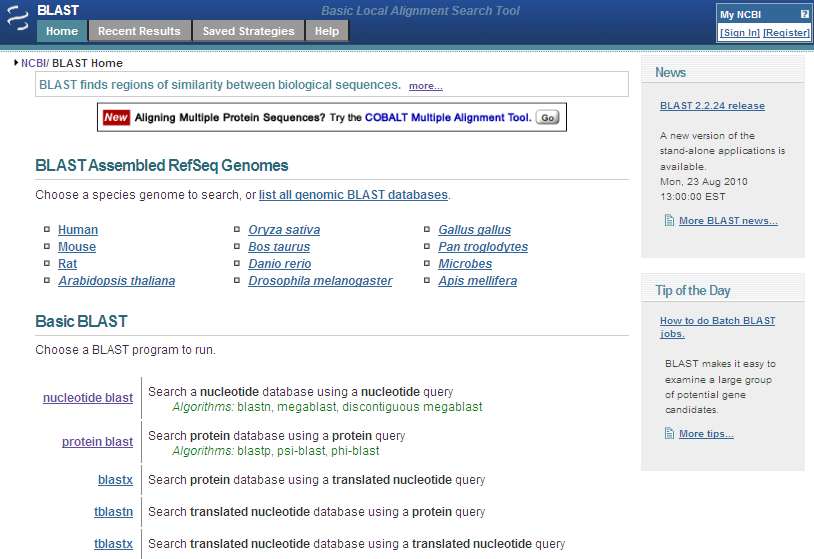Click the Register link
This screenshot has height=559, width=814.
(786, 33)
